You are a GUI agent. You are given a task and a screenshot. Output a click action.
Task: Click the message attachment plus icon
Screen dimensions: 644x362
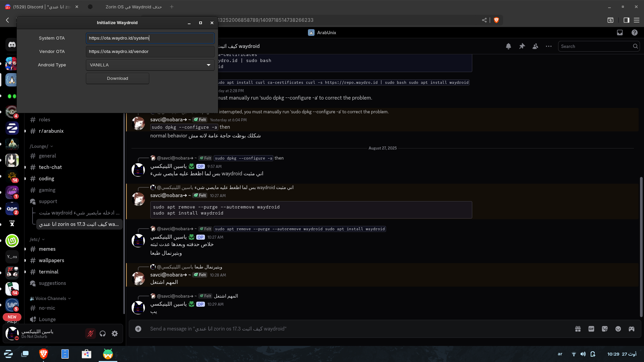click(138, 329)
